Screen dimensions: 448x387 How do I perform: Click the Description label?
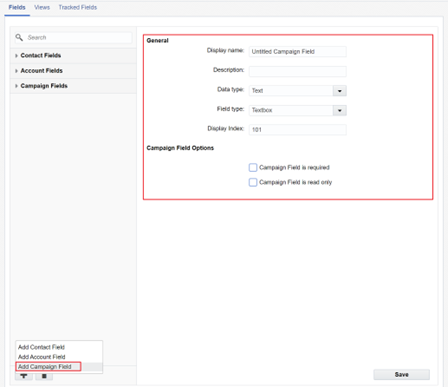pyautogui.click(x=229, y=70)
